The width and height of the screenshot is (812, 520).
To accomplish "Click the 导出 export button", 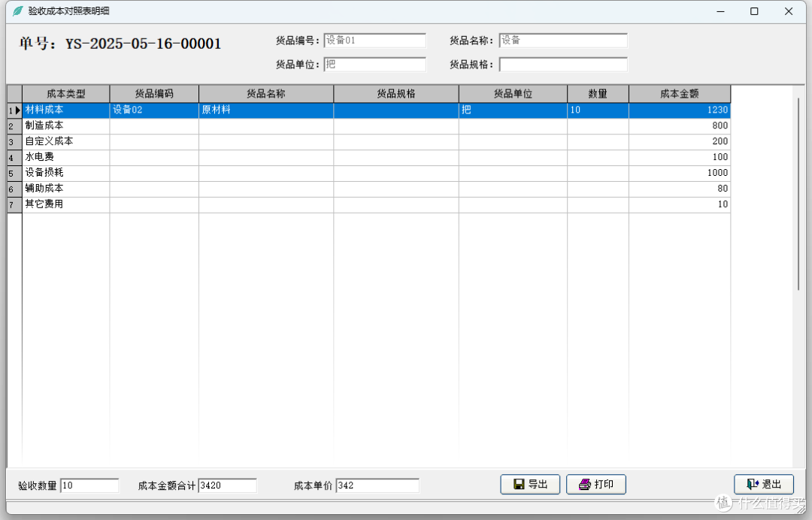I will (x=530, y=484).
